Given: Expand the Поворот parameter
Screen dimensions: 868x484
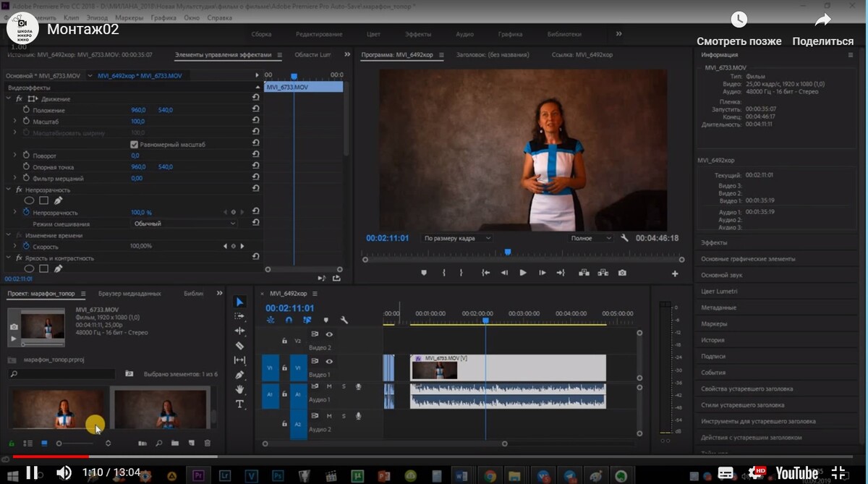Looking at the screenshot, I should click(x=15, y=156).
